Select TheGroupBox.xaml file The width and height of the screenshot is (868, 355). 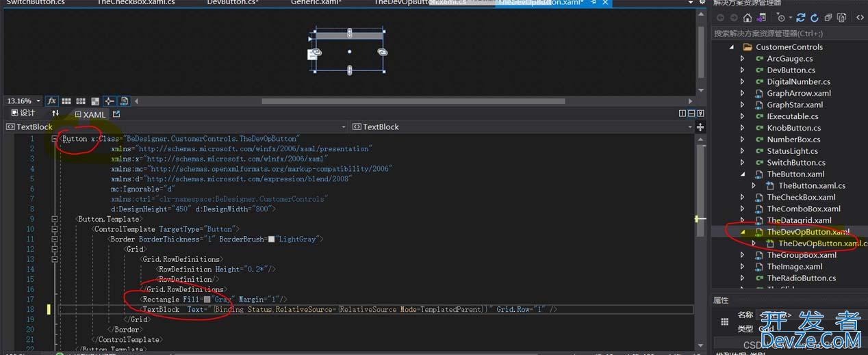(x=802, y=255)
